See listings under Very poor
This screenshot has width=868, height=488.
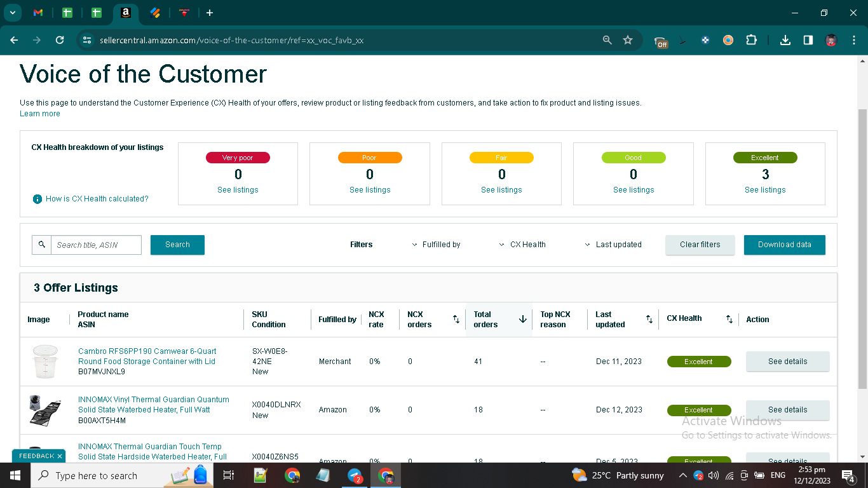(x=238, y=190)
